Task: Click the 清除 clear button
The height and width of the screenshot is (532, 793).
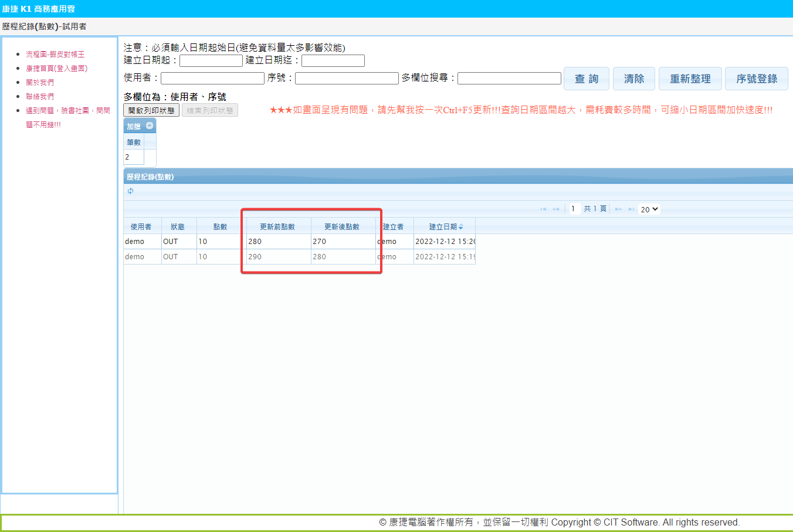Action: tap(633, 79)
